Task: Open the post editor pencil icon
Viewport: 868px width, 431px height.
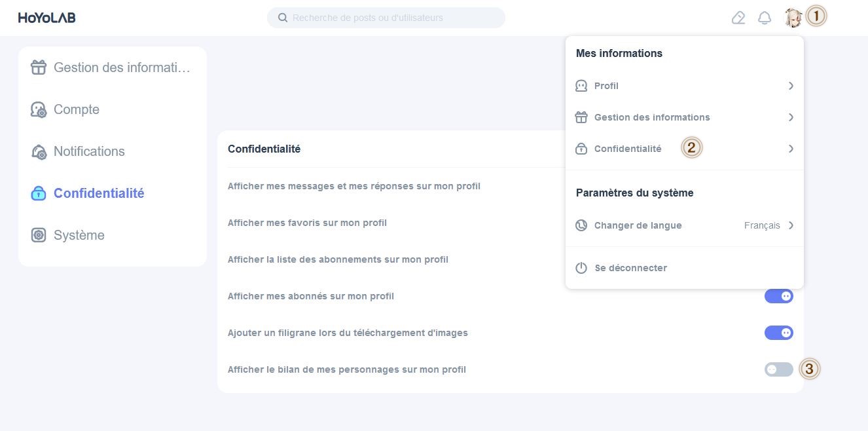Action: pyautogui.click(x=738, y=18)
